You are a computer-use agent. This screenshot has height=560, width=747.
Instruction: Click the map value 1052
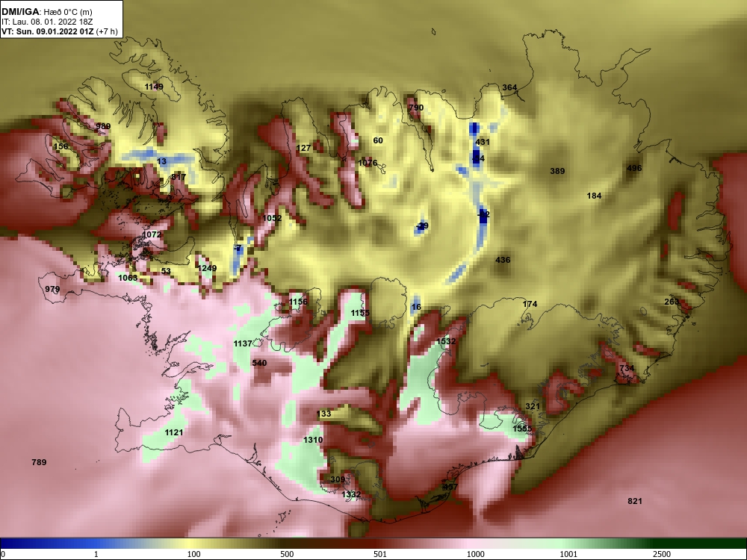(x=272, y=218)
